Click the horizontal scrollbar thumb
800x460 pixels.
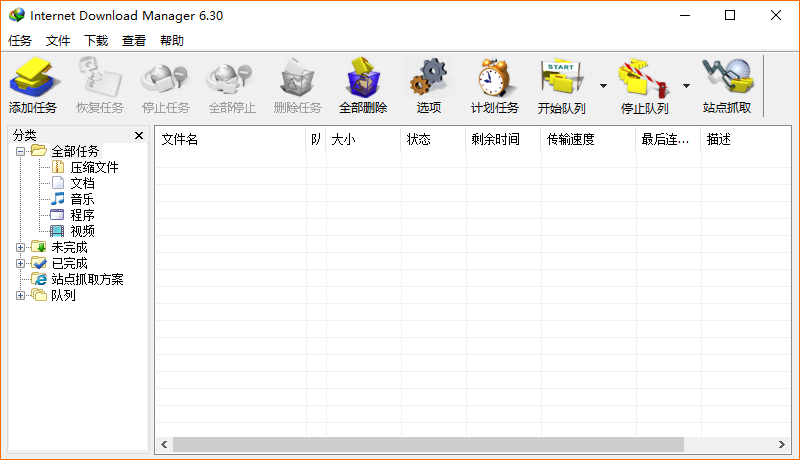pos(428,445)
